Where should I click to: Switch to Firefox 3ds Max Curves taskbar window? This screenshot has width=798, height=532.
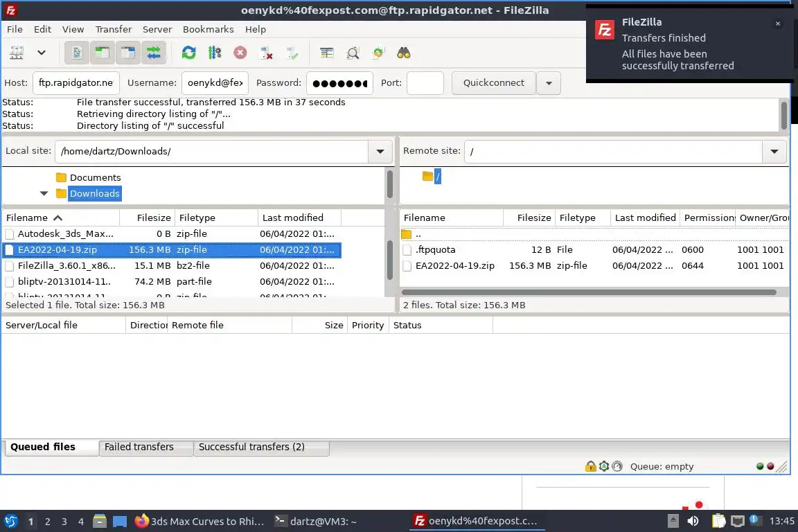click(199, 522)
